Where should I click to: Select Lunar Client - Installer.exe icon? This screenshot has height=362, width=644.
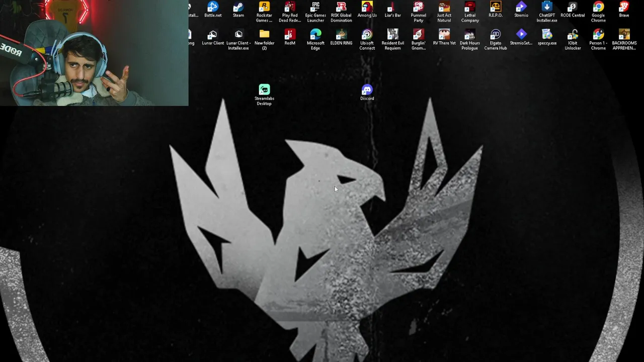click(238, 40)
